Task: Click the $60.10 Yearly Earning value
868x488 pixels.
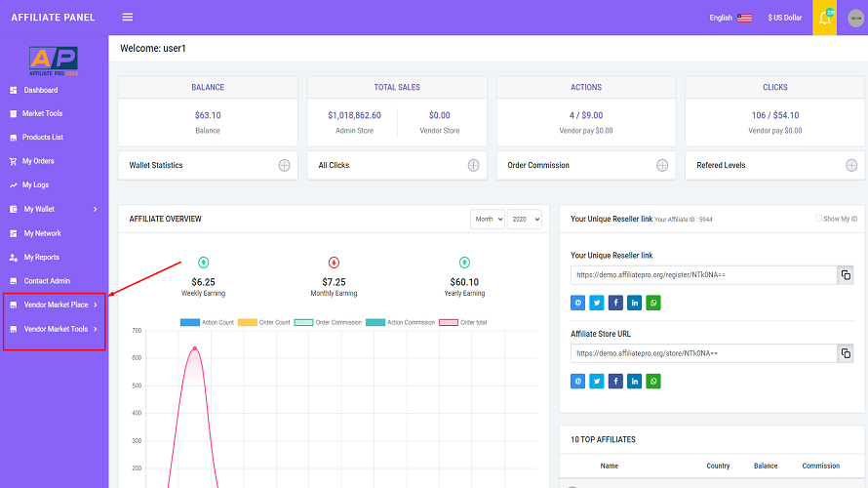Action: tap(464, 282)
